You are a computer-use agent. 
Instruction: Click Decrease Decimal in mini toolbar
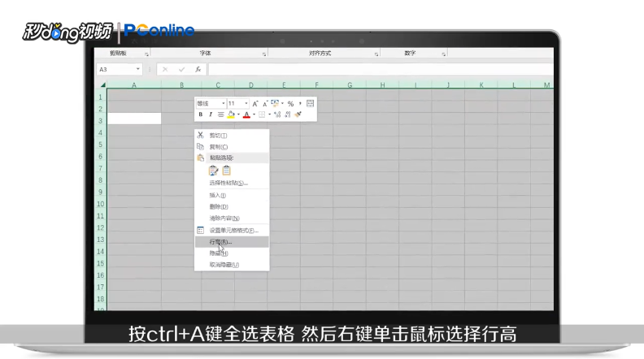pos(288,115)
